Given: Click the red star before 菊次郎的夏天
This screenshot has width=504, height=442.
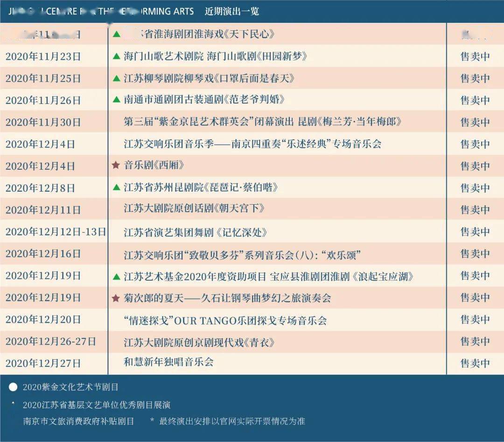Looking at the screenshot, I should pos(116,298).
